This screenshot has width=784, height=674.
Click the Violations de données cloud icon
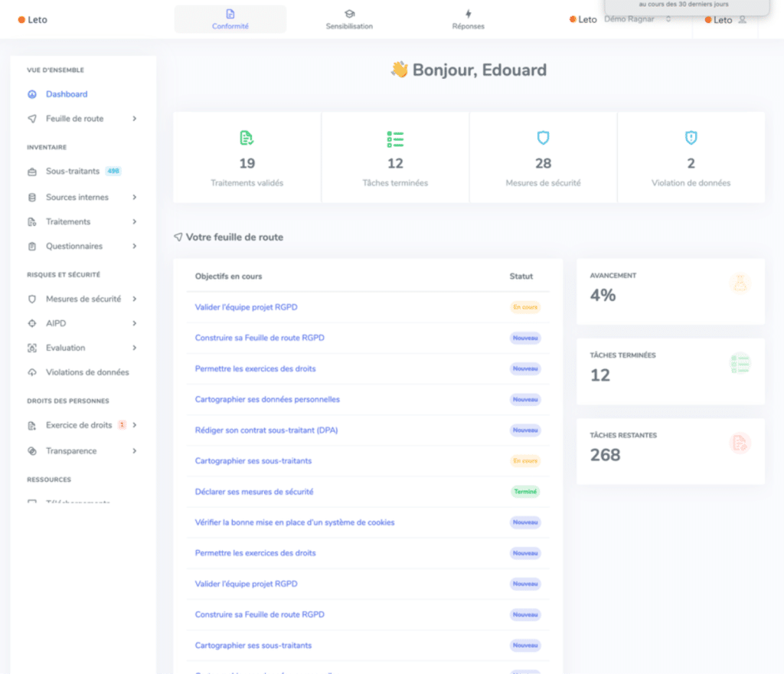[32, 373]
